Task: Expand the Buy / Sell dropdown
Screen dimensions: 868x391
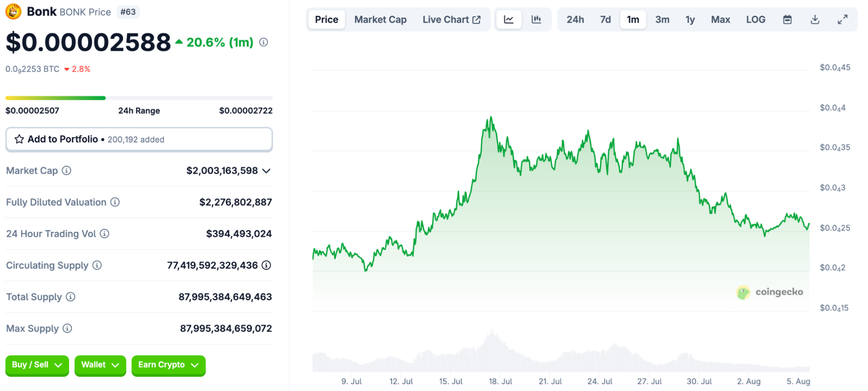Action: 37,365
